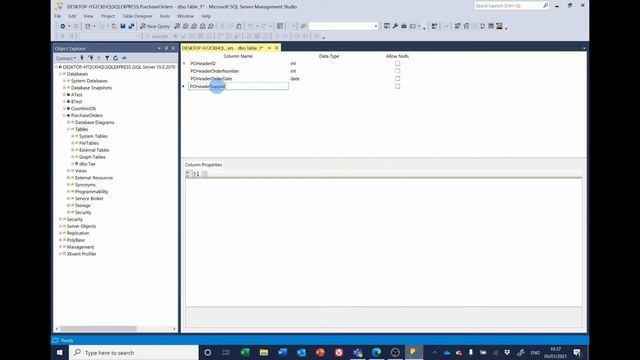Image resolution: width=640 pixels, height=360 pixels.
Task: Collapse the Tables folder under PurchaseOrders
Action: pos(69,129)
